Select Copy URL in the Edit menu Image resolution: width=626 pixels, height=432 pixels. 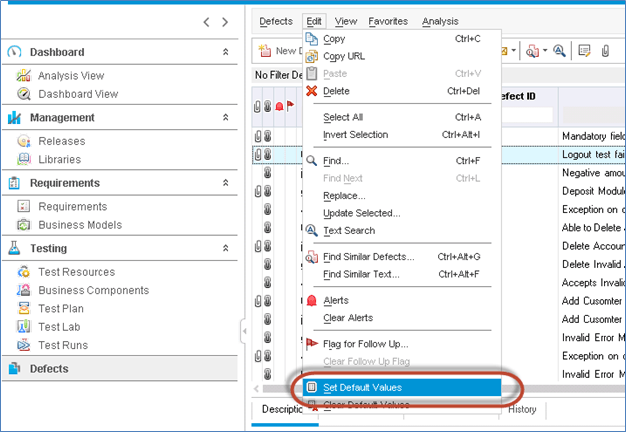point(343,56)
